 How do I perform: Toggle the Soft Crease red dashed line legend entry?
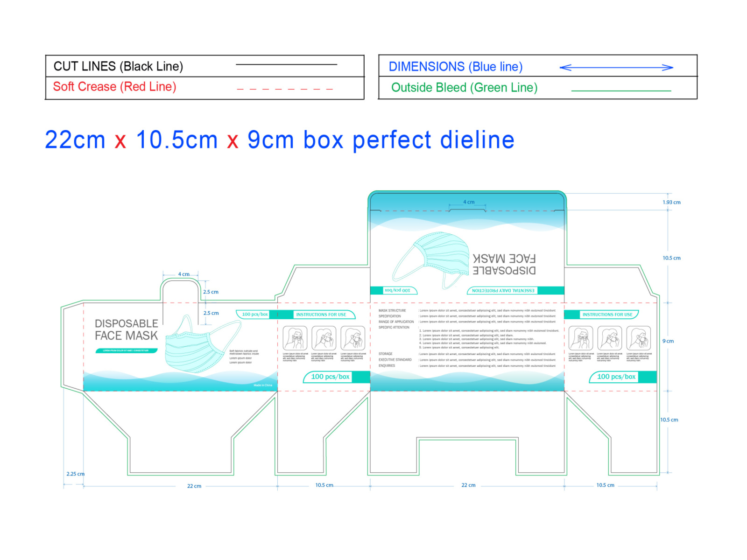[114, 87]
